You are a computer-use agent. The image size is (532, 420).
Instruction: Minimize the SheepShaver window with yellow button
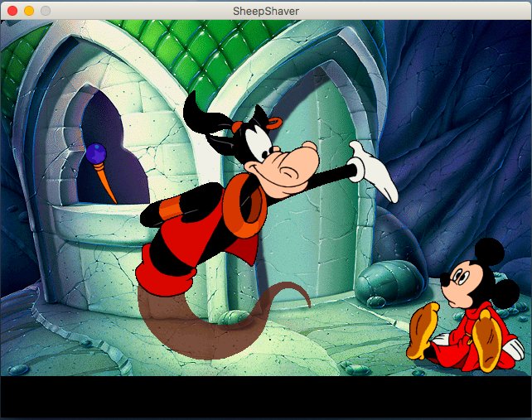click(29, 10)
